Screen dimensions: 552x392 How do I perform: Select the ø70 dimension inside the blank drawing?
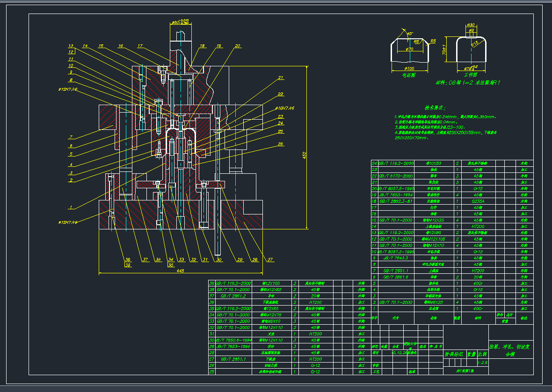click(x=409, y=49)
